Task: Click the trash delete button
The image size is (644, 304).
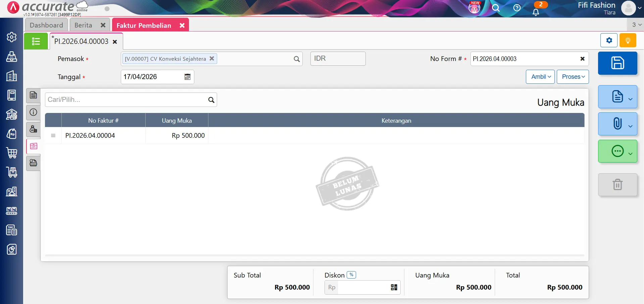Action: pos(617,184)
